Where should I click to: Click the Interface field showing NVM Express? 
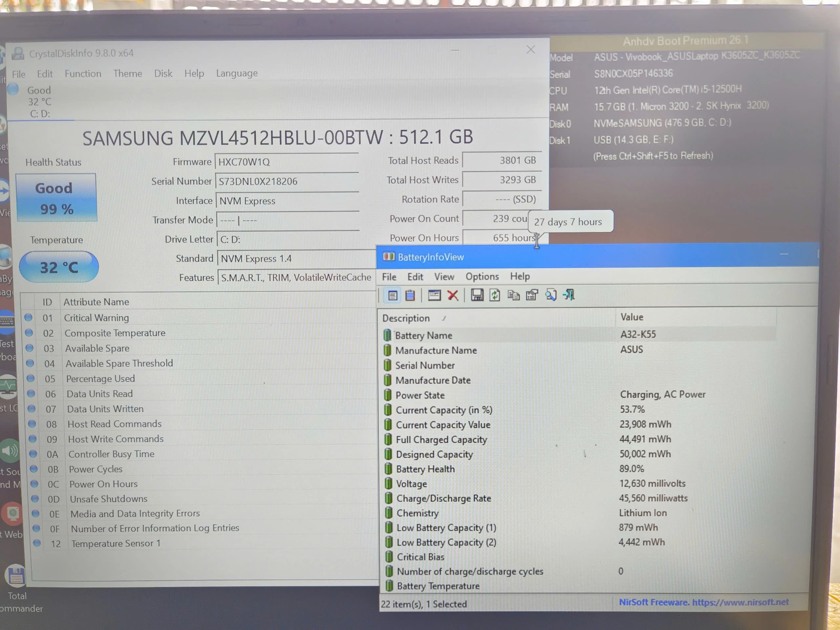tap(287, 200)
